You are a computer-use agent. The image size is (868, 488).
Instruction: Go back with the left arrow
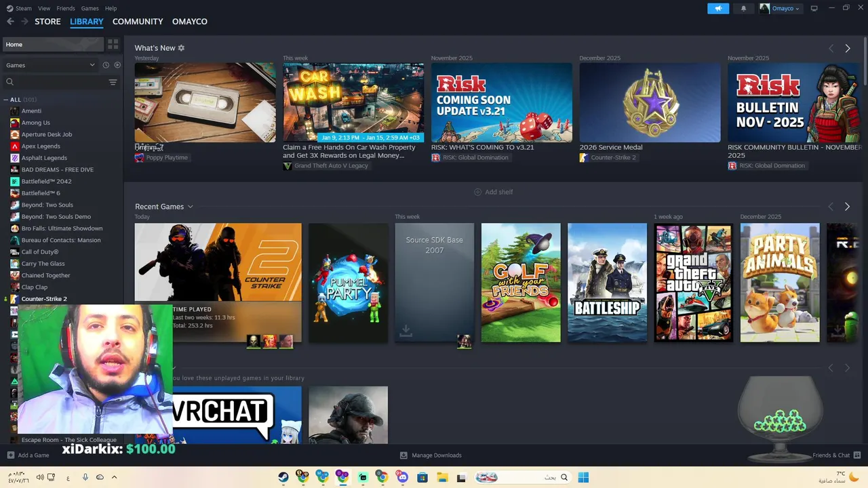click(x=10, y=22)
